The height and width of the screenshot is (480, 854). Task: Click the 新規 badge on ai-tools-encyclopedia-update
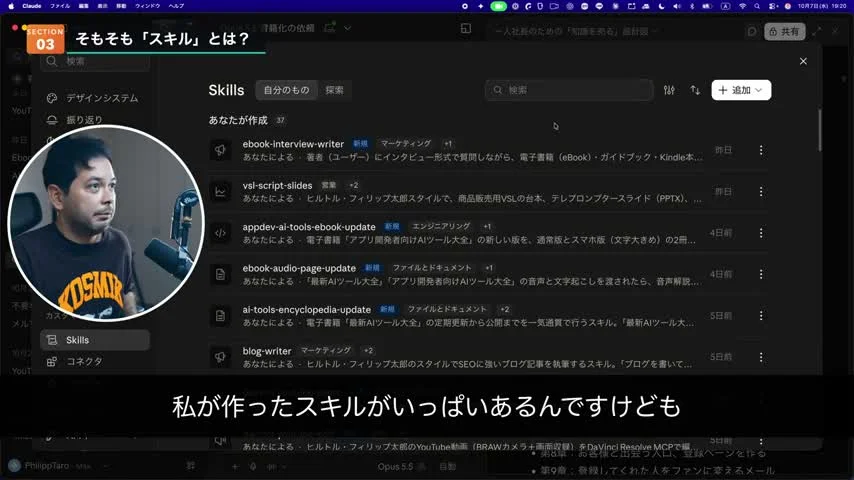pyautogui.click(x=387, y=309)
